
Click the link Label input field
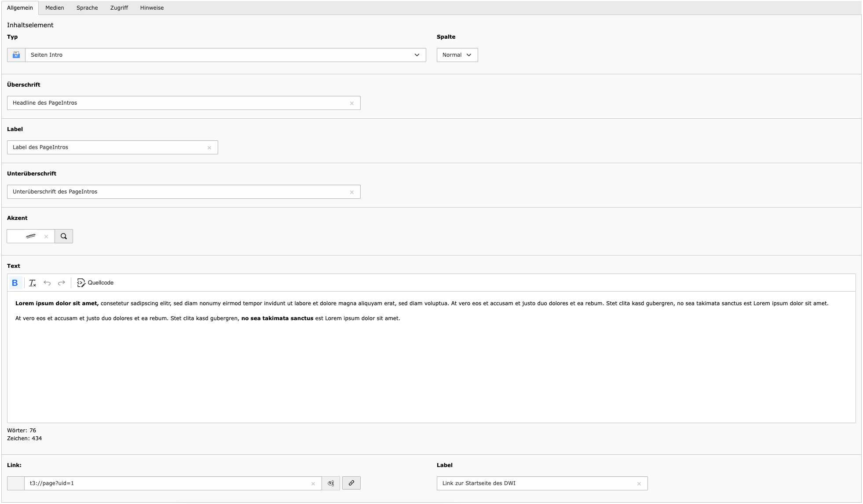(x=537, y=483)
